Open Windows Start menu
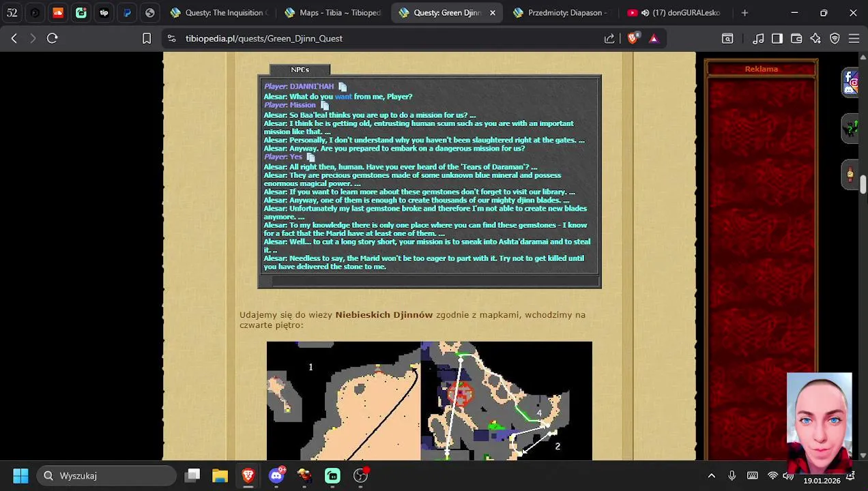Viewport: 868px width, 491px height. click(20, 475)
